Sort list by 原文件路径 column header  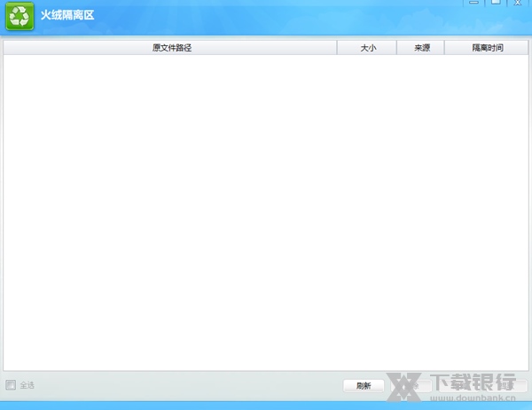171,48
